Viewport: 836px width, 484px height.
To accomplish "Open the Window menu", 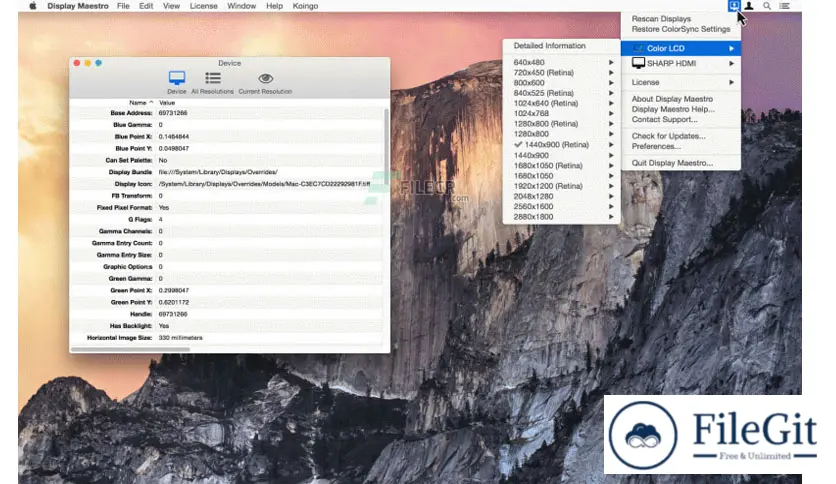I will (242, 6).
